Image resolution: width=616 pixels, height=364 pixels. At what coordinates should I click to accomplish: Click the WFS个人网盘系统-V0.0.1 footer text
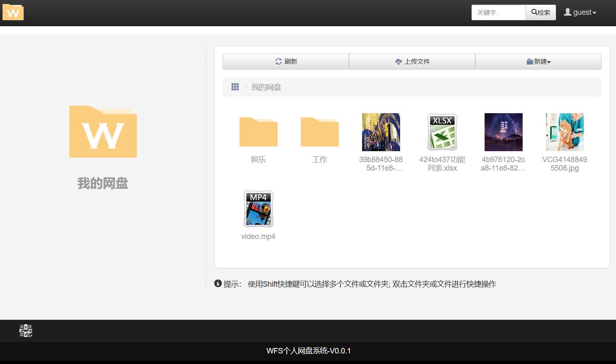tap(308, 351)
